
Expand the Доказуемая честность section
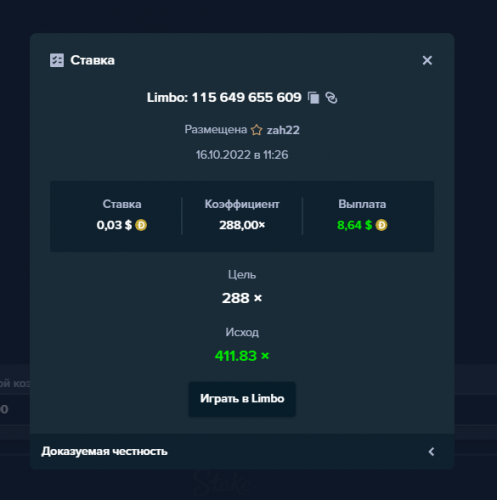pos(242,451)
